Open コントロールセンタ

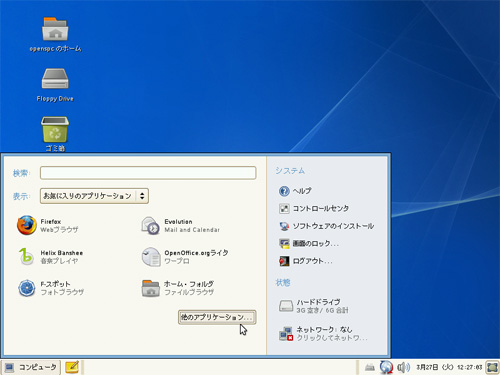point(314,209)
